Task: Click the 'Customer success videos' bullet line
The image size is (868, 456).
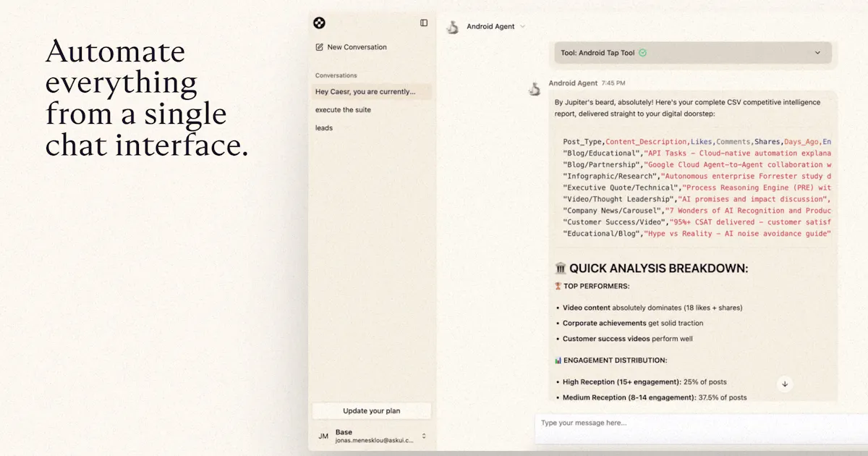Action: point(627,339)
